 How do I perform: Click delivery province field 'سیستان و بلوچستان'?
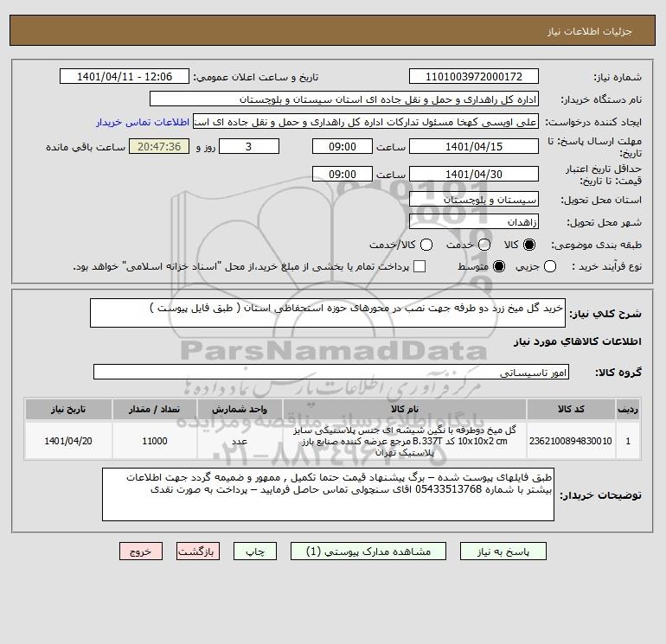(x=474, y=199)
